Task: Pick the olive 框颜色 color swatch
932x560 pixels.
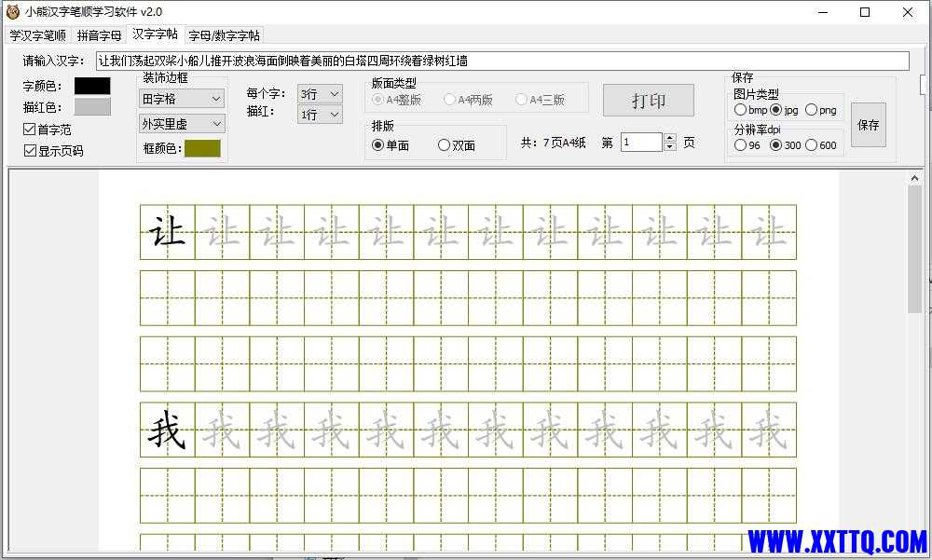Action: pos(202,148)
